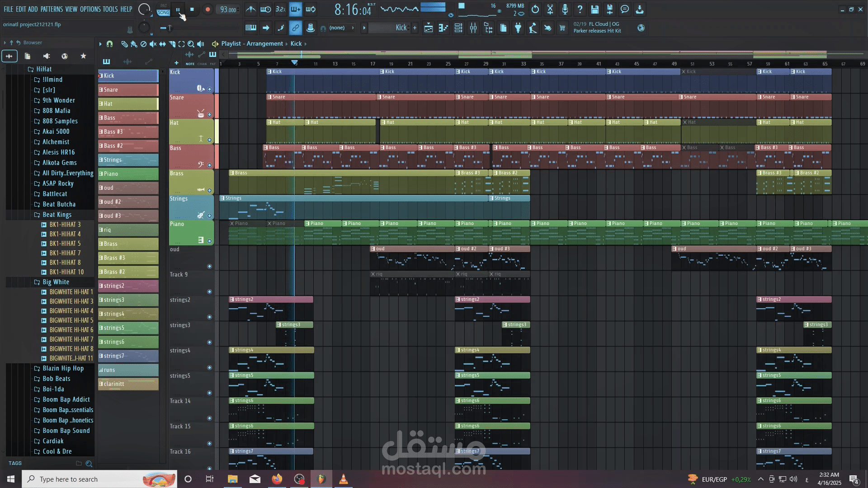Open the Piano roll view icon
The width and height of the screenshot is (868, 488).
[x=443, y=28]
